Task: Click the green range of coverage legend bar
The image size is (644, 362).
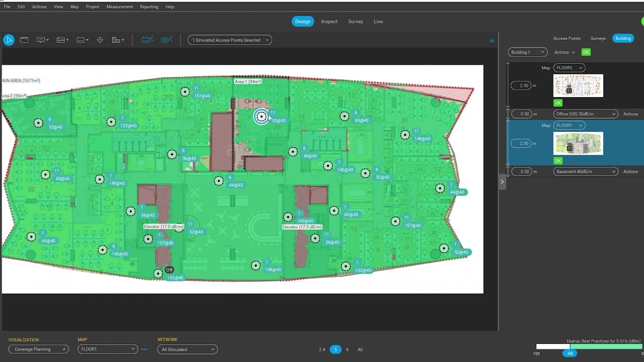Action: (x=606, y=346)
